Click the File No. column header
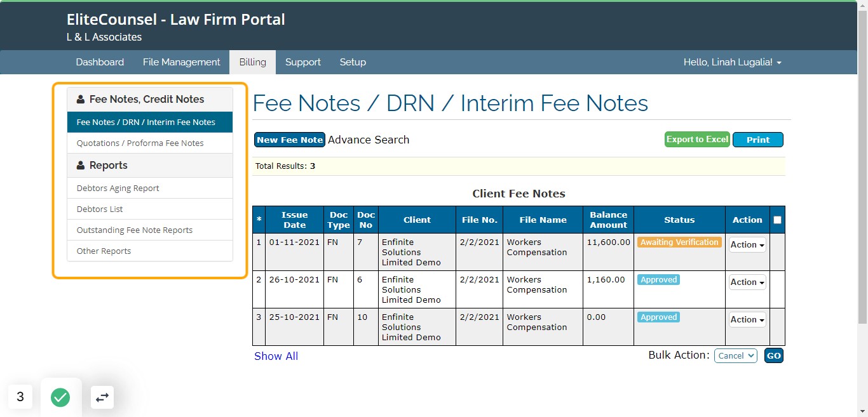Image resolution: width=868 pixels, height=417 pixels. (x=479, y=220)
